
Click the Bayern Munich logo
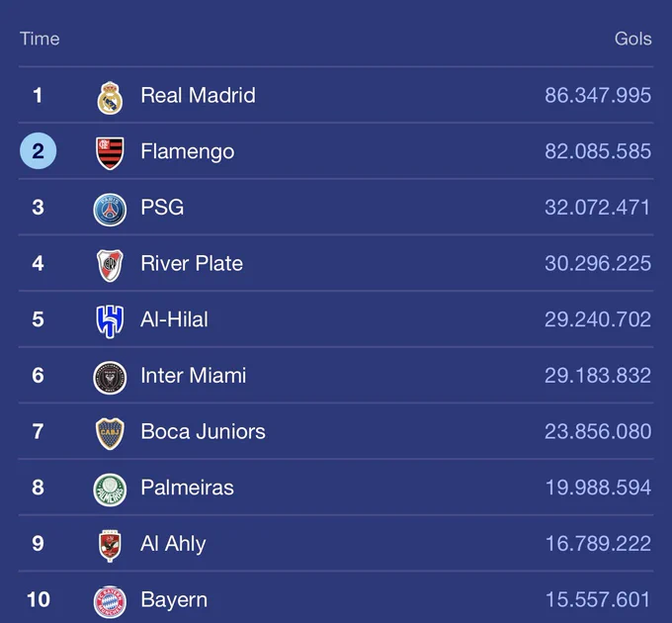pyautogui.click(x=110, y=602)
